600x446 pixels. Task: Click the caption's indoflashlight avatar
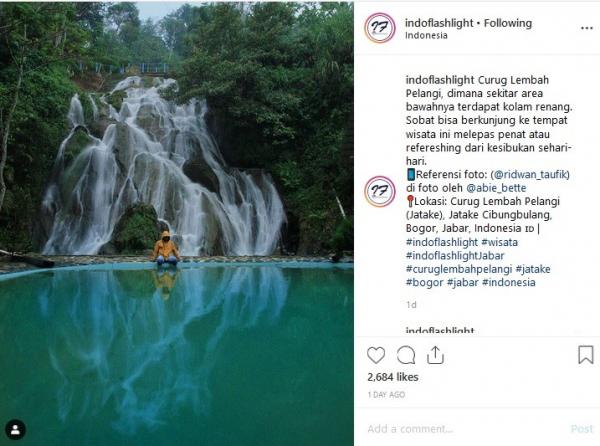380,192
